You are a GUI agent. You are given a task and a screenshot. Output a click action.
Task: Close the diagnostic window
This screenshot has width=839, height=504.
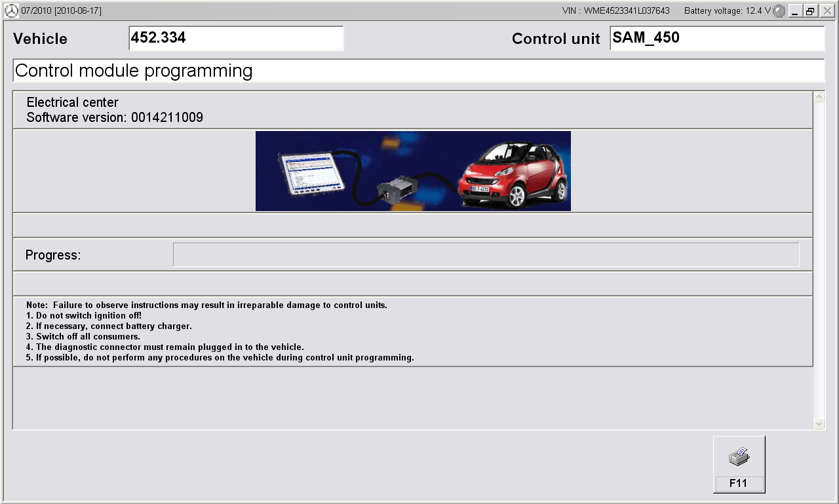click(827, 11)
